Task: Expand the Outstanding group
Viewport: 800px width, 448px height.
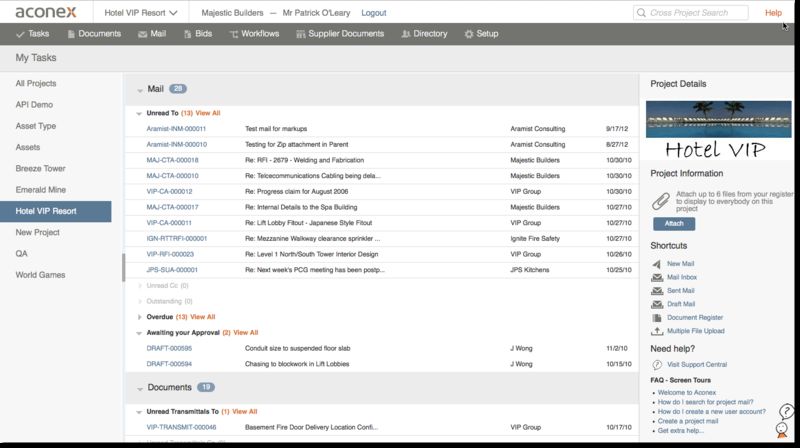Action: (x=139, y=302)
